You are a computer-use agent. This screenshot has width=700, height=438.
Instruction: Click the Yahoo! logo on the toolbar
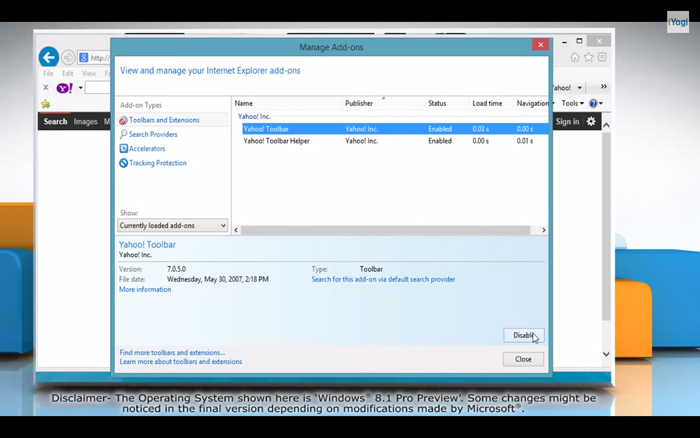[x=64, y=88]
